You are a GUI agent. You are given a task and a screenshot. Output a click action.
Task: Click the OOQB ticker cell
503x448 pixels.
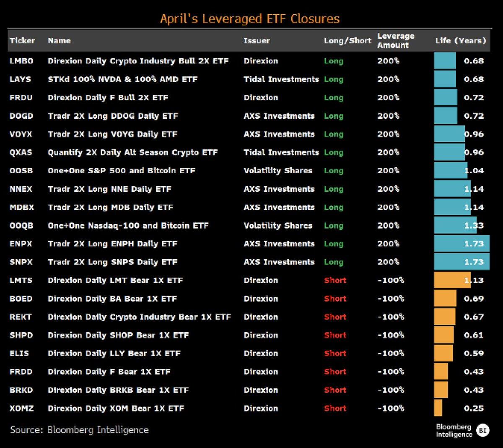point(21,226)
